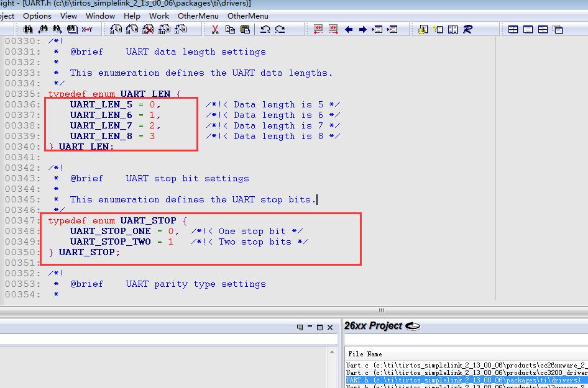Click the question mark Symbol Info icon

438,29
